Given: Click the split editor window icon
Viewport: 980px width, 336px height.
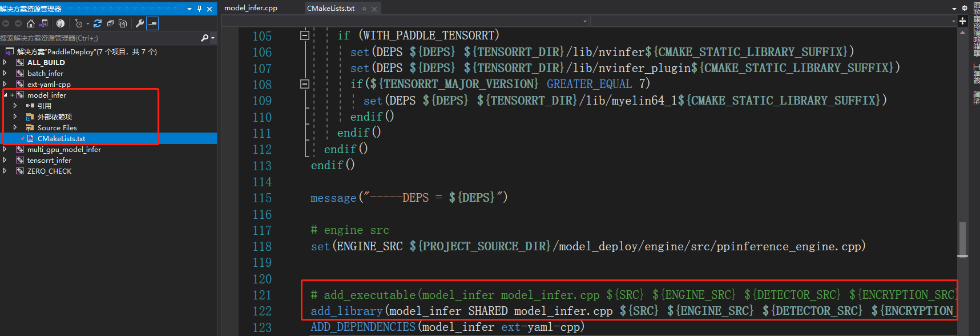Looking at the screenshot, I should 962,21.
